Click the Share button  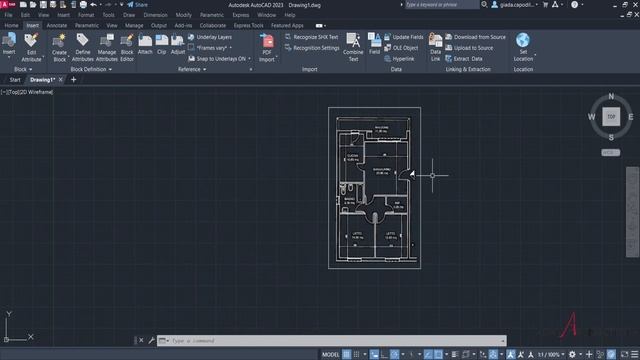(137, 5)
